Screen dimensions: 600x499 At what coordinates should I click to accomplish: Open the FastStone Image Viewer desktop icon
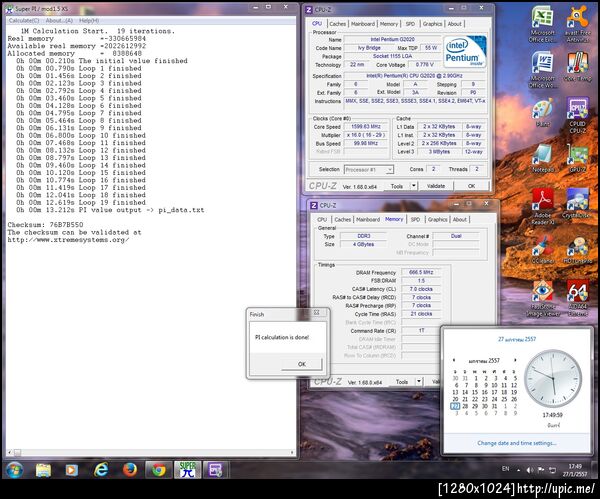pyautogui.click(x=543, y=298)
